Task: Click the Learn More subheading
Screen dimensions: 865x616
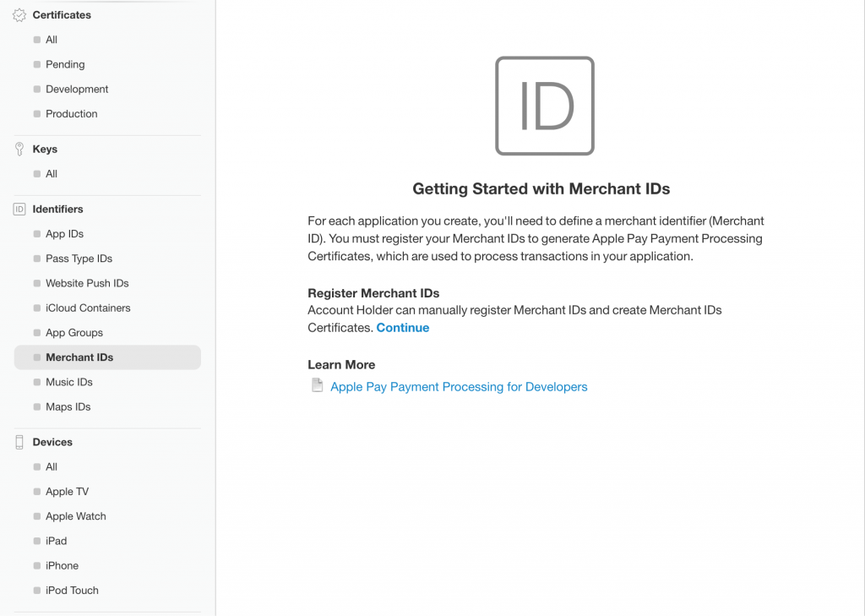Action: click(x=341, y=365)
